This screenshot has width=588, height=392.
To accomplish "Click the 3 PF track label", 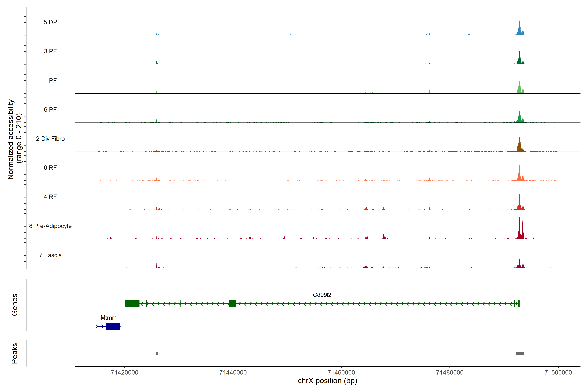I will (x=50, y=51).
